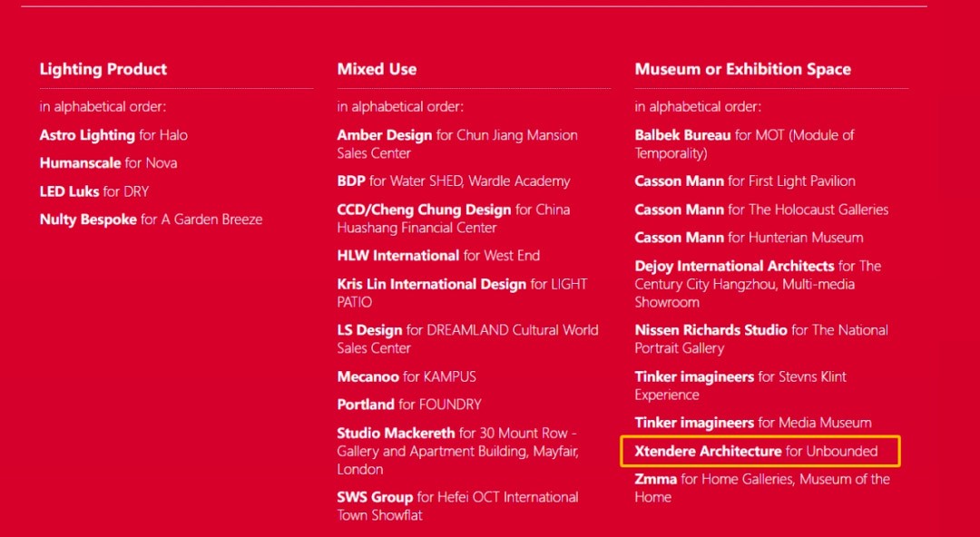This screenshot has width=980, height=537.
Task: Click the Astro Lighting for Halo entry
Action: pos(113,135)
